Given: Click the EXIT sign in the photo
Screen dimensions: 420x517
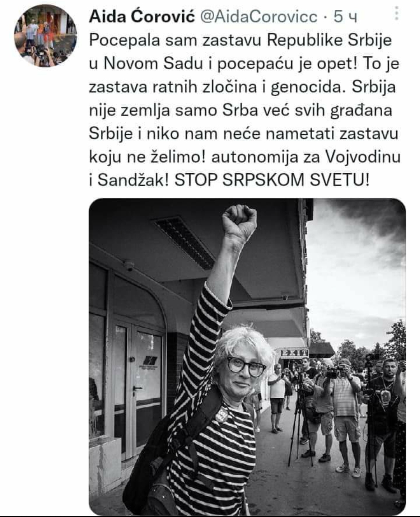Looking at the screenshot, I should point(294,353).
